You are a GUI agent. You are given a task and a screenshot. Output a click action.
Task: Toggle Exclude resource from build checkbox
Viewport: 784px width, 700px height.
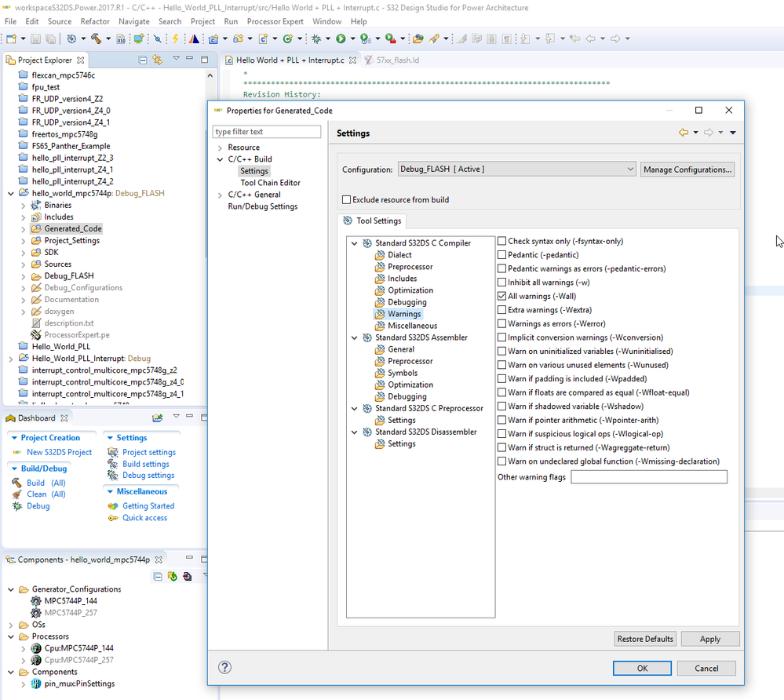tap(347, 199)
